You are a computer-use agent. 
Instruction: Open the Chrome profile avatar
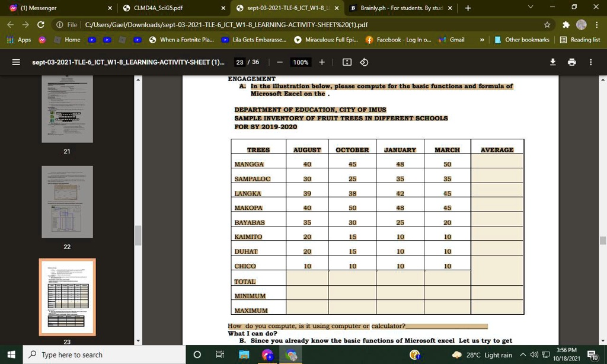coord(582,25)
